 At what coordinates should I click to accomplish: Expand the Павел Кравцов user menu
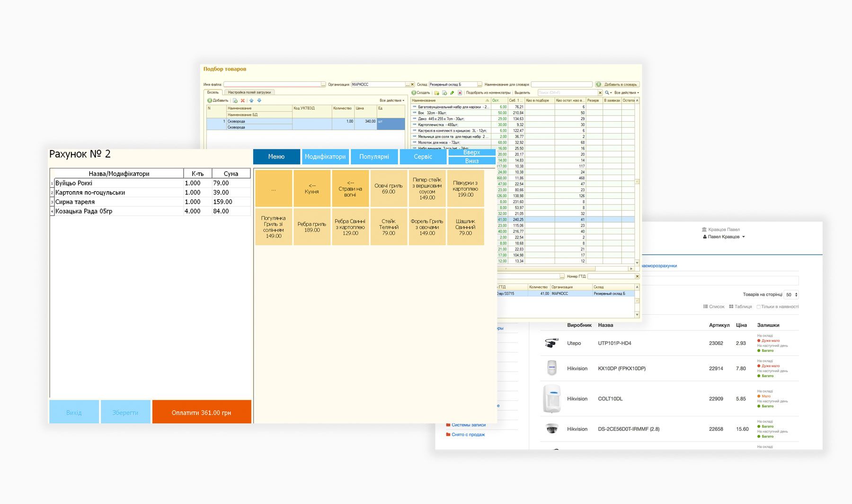click(724, 237)
